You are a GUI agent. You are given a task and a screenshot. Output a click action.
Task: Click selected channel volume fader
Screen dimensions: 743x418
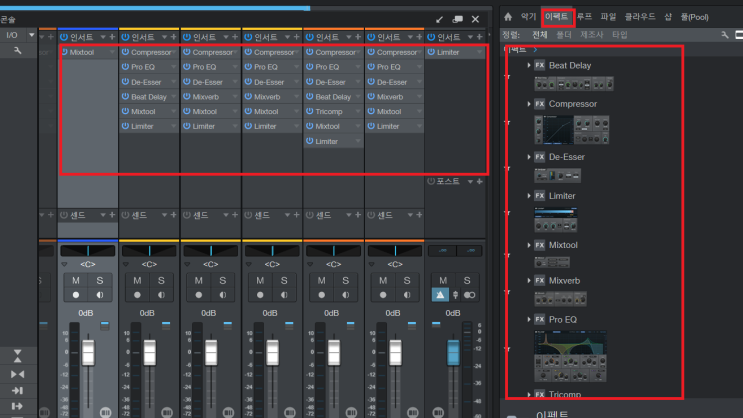click(88, 353)
